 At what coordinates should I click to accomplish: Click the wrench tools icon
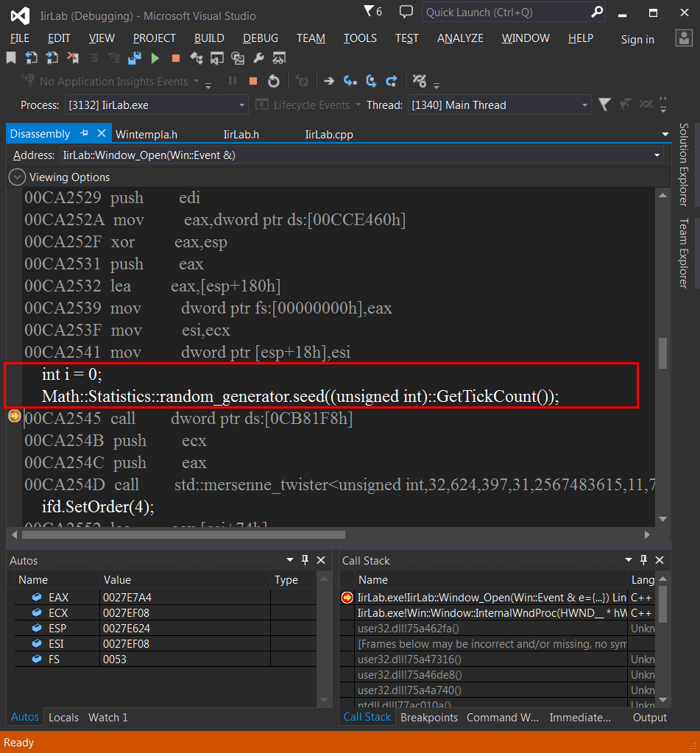[259, 58]
